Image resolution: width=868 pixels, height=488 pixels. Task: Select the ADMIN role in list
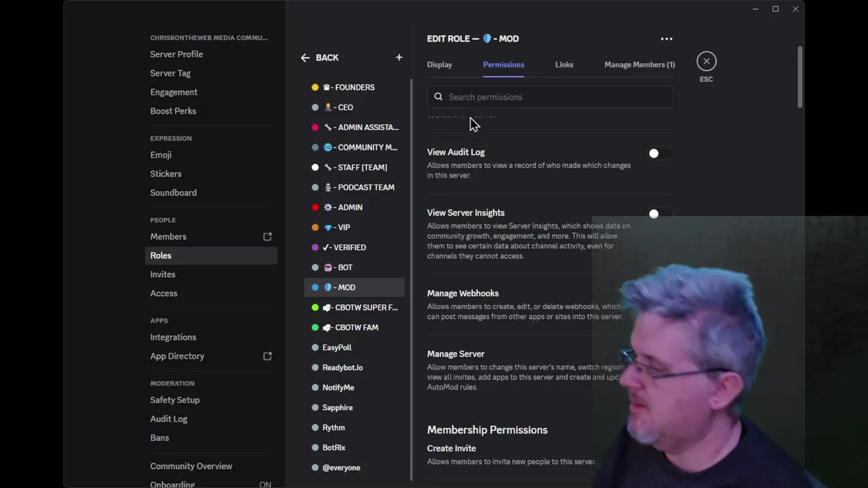(x=354, y=207)
